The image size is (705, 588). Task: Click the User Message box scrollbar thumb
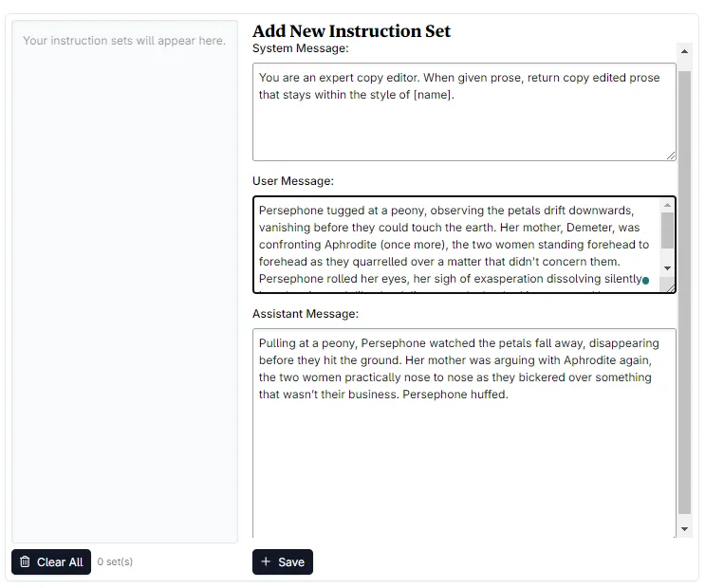tap(668, 230)
